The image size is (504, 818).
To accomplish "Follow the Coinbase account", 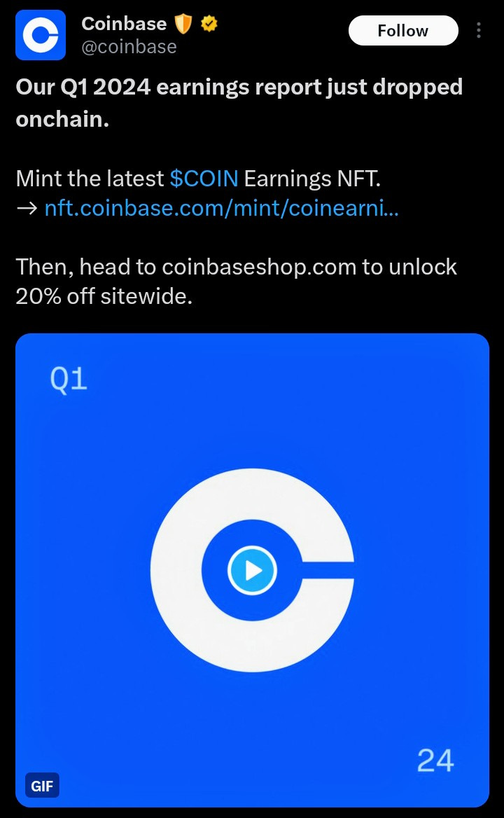I will click(x=403, y=30).
